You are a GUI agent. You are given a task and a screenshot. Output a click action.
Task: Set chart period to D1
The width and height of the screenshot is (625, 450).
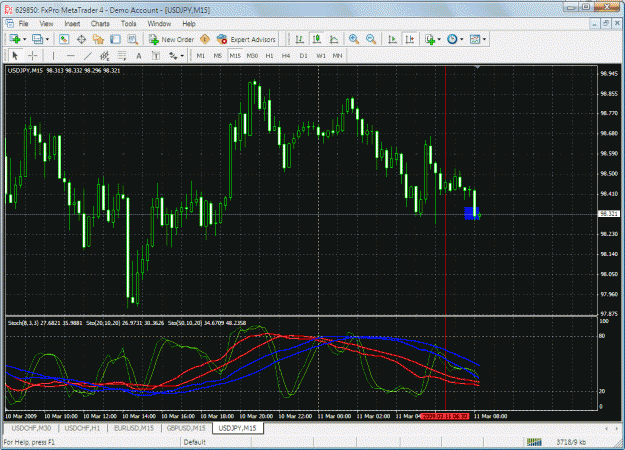[303, 56]
